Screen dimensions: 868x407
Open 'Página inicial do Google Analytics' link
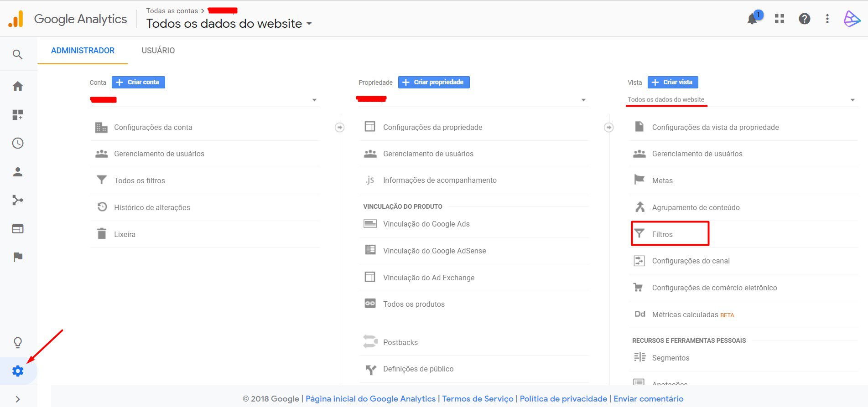coord(370,399)
